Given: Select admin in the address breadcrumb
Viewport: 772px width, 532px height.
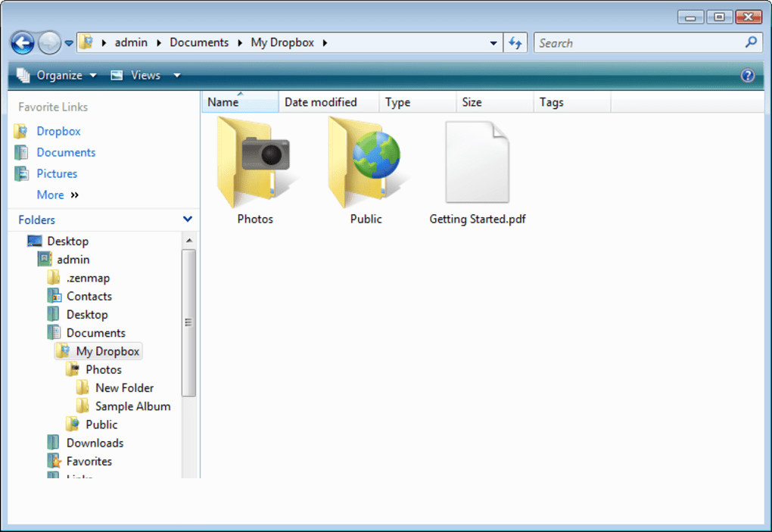Looking at the screenshot, I should [x=131, y=43].
